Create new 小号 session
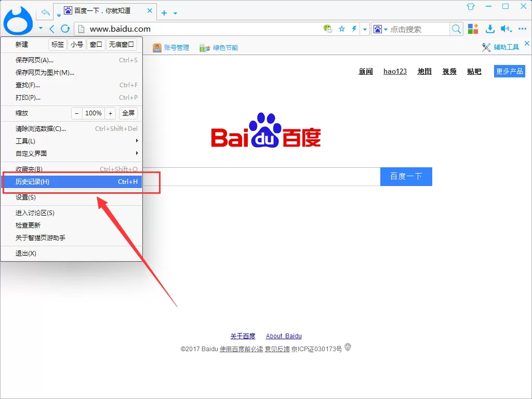 [x=77, y=45]
